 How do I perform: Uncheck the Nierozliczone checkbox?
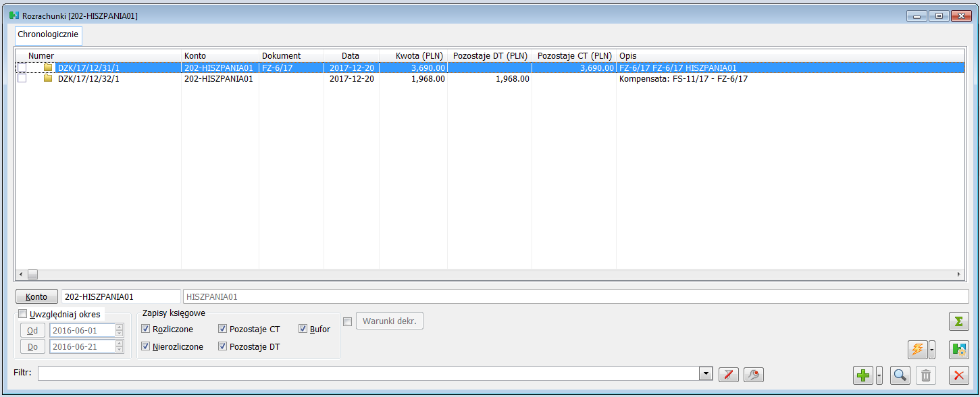click(146, 346)
